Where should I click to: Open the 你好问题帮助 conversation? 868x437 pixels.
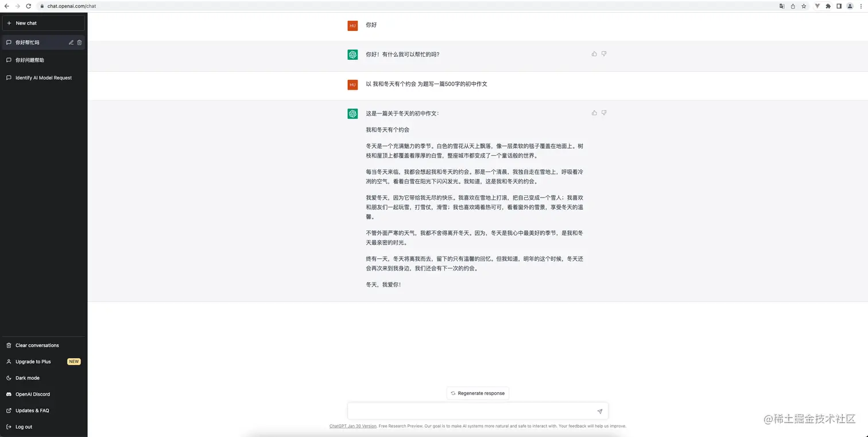[x=44, y=60]
